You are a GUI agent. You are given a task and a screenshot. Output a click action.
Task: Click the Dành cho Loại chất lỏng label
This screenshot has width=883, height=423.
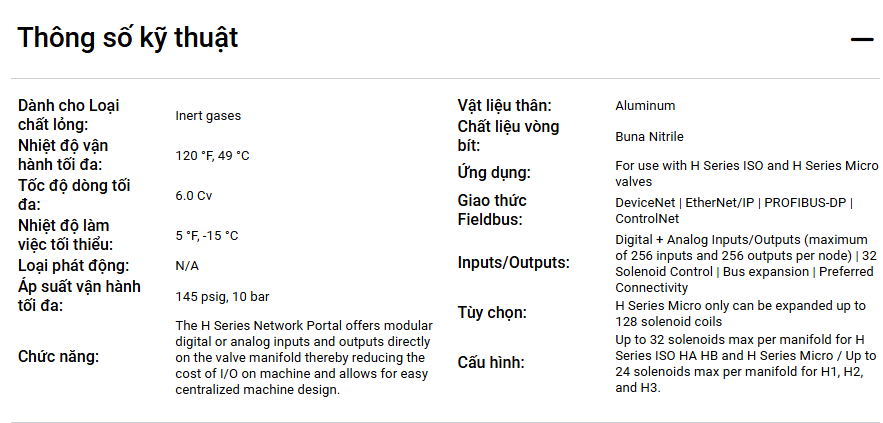click(68, 115)
